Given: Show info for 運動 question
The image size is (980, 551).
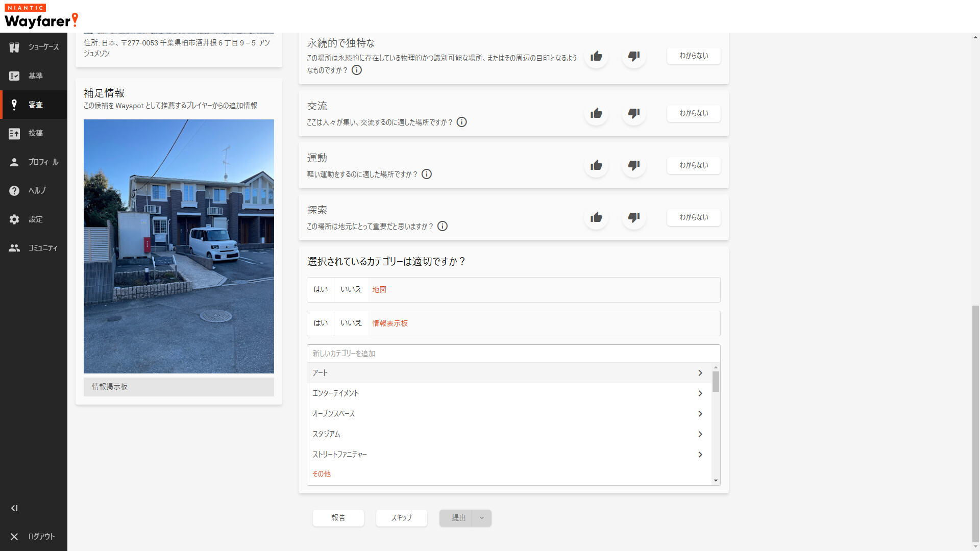Looking at the screenshot, I should [427, 174].
